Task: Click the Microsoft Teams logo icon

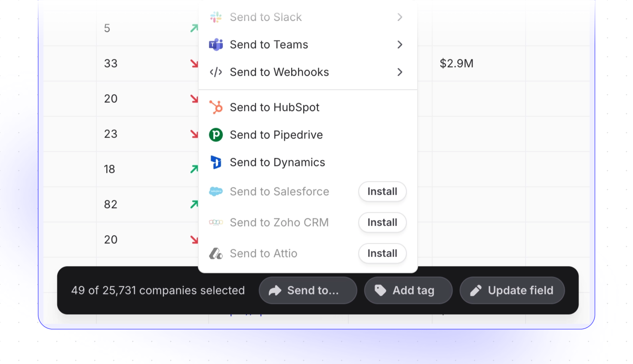Action: pyautogui.click(x=216, y=45)
